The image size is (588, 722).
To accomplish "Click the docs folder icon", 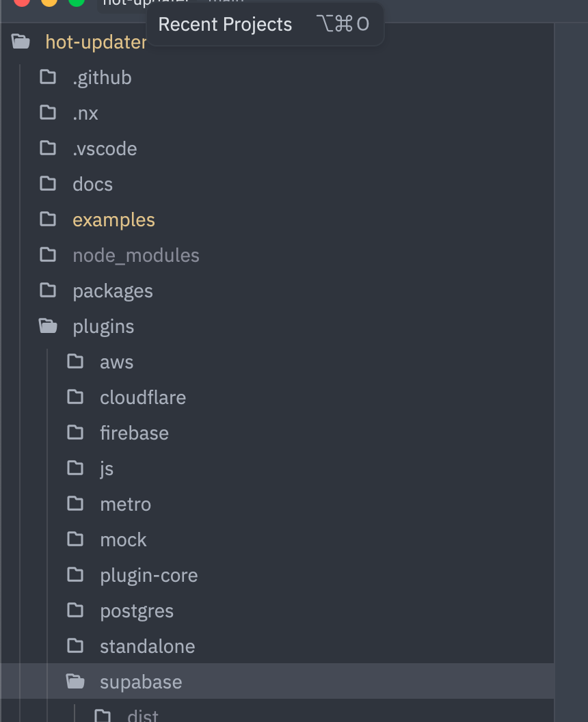I will (48, 183).
